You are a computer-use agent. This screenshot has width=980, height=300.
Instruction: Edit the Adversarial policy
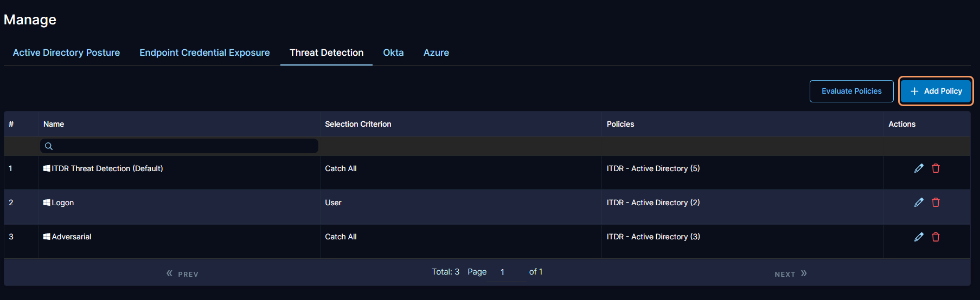[x=919, y=237]
